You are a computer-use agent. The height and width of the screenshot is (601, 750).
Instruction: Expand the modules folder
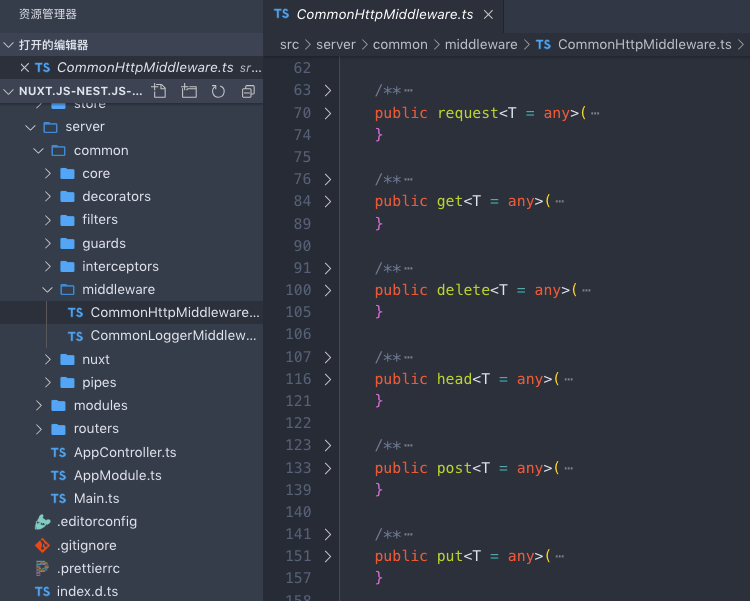click(x=39, y=405)
